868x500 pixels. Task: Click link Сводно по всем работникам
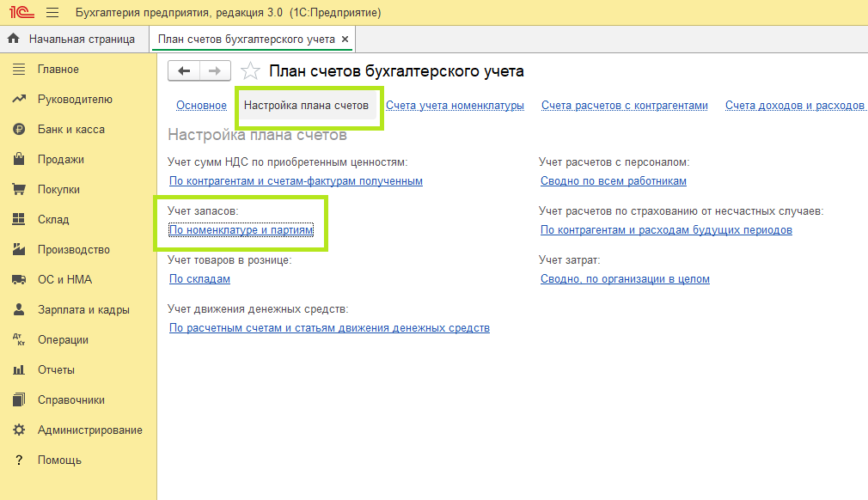coord(614,181)
